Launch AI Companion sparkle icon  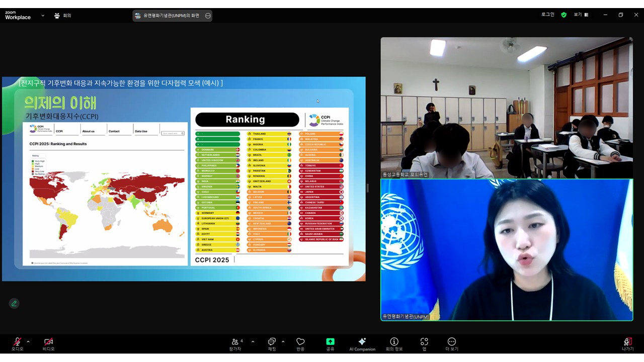(362, 342)
